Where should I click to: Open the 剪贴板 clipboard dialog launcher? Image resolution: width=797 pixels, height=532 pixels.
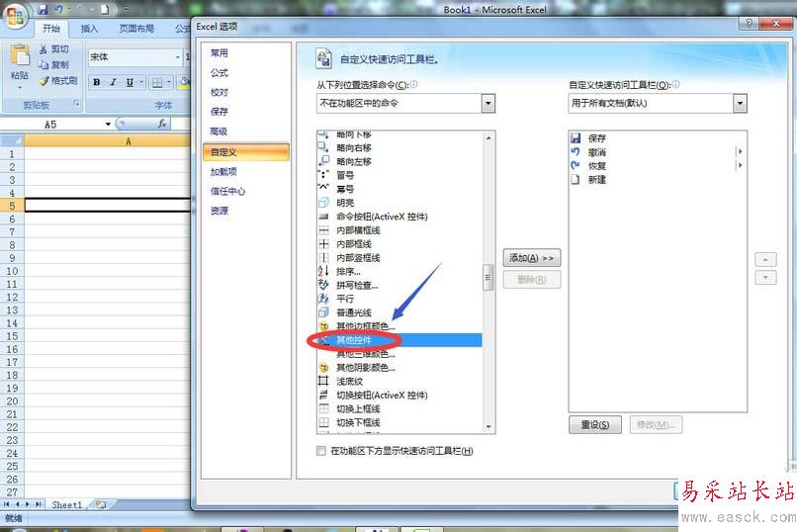tap(77, 104)
